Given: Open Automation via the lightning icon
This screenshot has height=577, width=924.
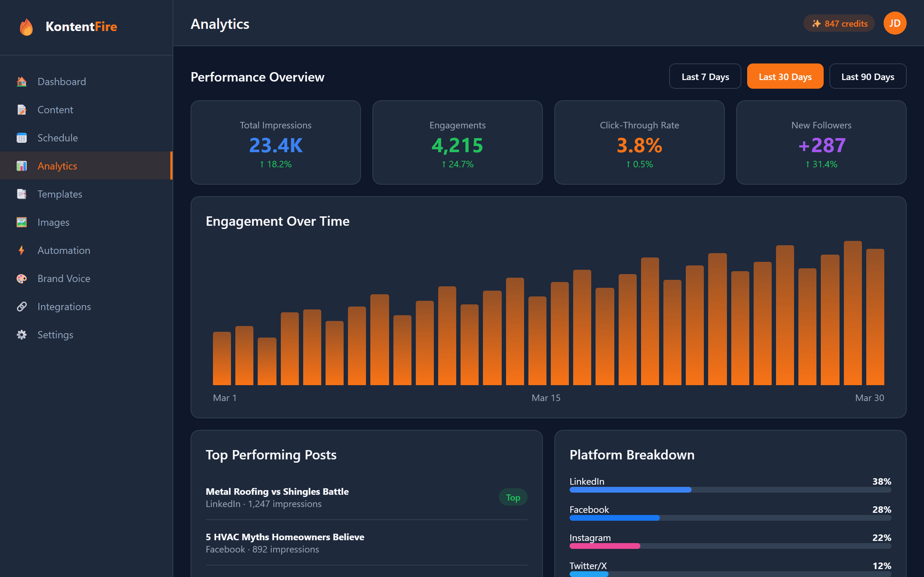Looking at the screenshot, I should click(x=21, y=250).
